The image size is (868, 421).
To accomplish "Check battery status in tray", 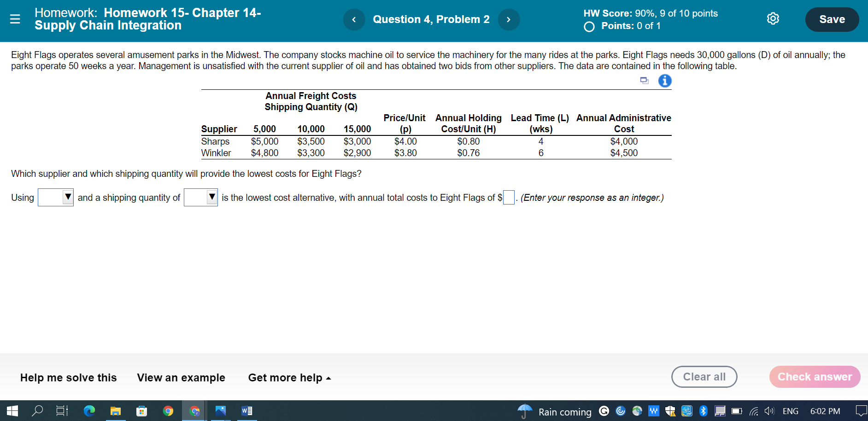I will (737, 411).
